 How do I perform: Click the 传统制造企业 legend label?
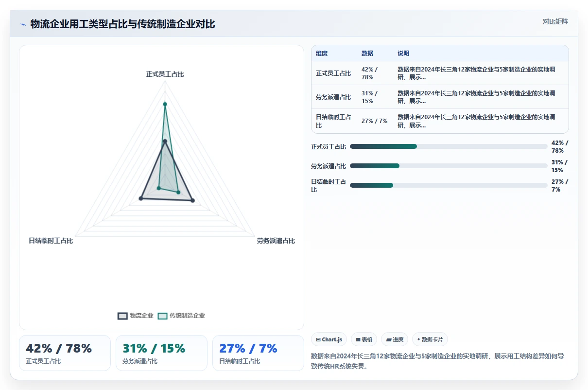(x=187, y=316)
